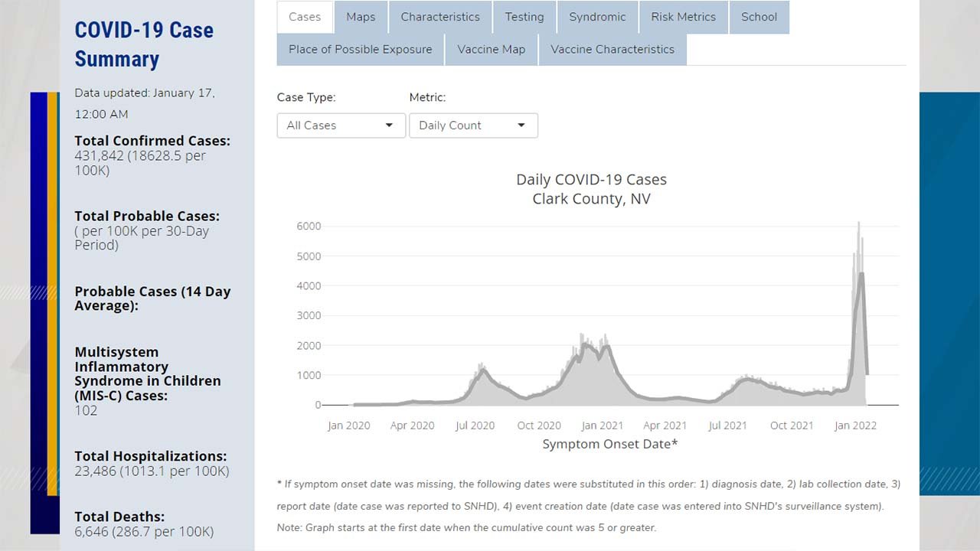Click the chart title Daily COVID-19 Cases

pyautogui.click(x=591, y=179)
